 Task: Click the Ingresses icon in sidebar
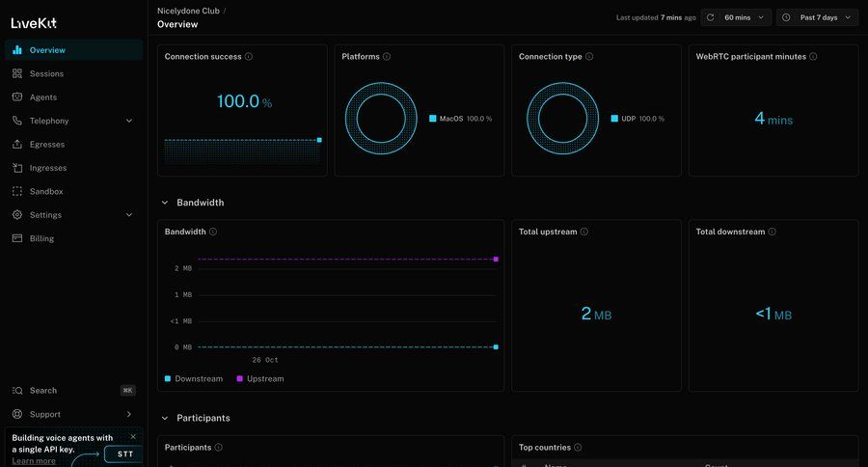[x=17, y=168]
